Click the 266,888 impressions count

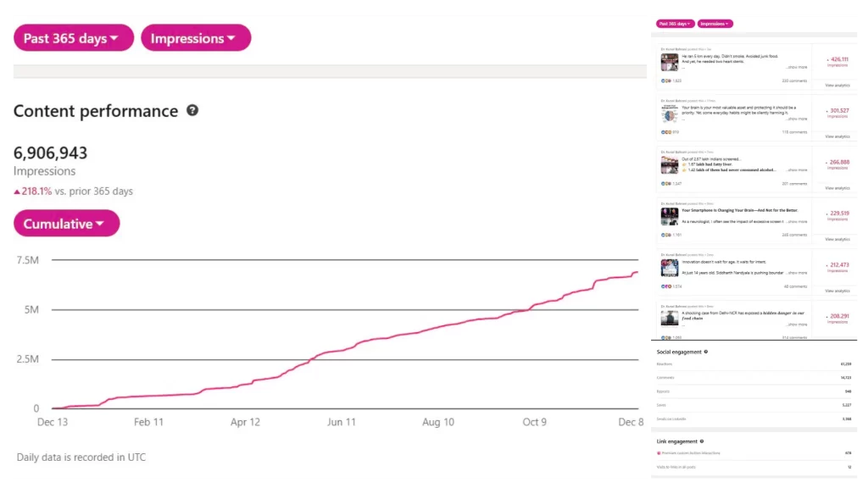(838, 163)
